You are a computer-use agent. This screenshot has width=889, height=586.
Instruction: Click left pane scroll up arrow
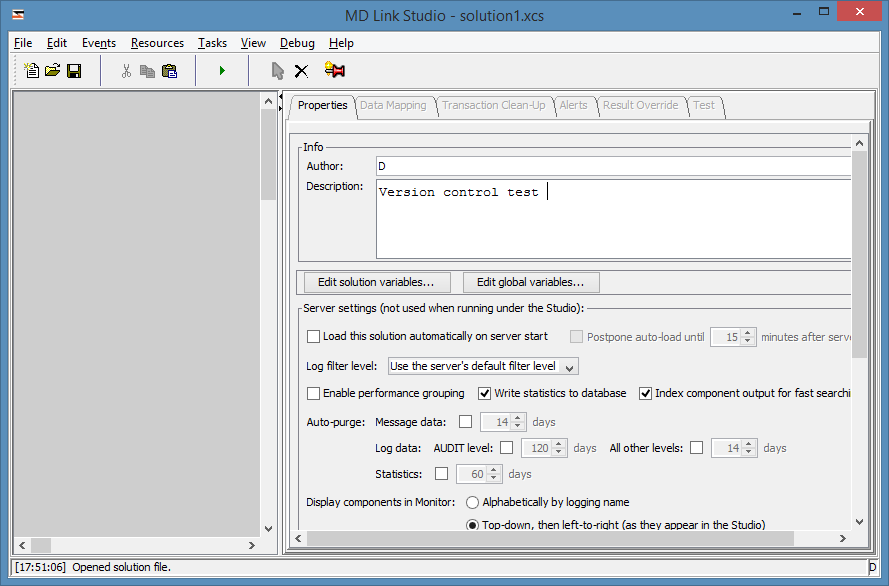[x=269, y=101]
